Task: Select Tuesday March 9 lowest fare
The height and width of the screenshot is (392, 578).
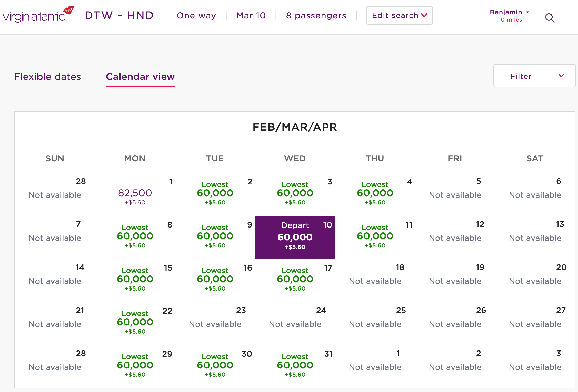Action: [x=215, y=237]
